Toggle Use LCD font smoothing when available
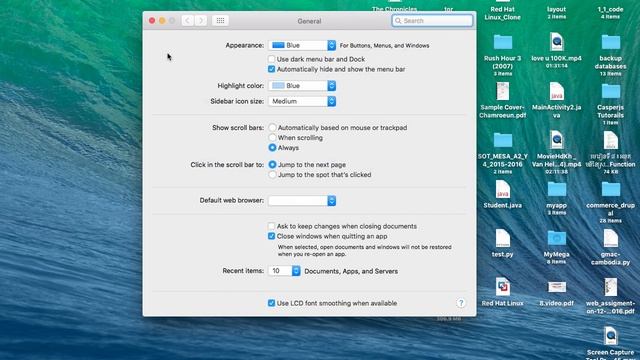This screenshot has height=360, width=640. 271,303
